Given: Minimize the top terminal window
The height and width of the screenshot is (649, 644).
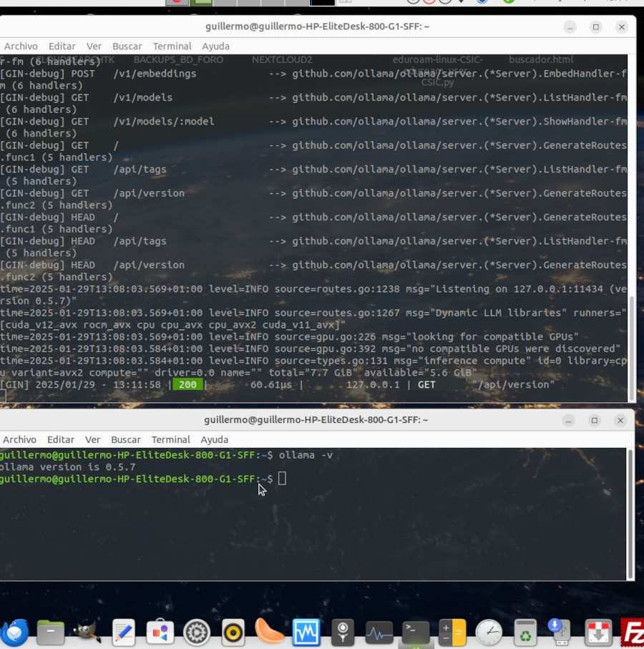Looking at the screenshot, I should [x=570, y=26].
